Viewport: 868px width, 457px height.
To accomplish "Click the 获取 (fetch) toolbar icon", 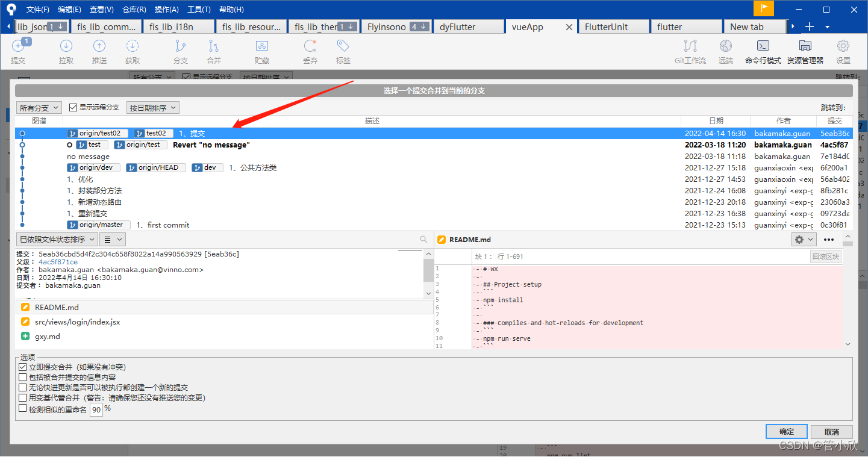I will 133,46.
